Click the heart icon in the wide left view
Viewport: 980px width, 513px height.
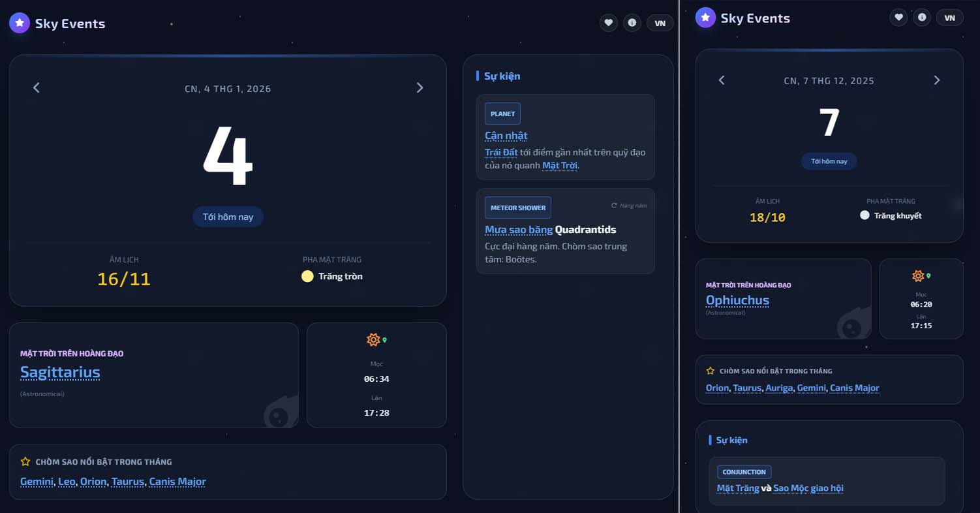tap(608, 23)
